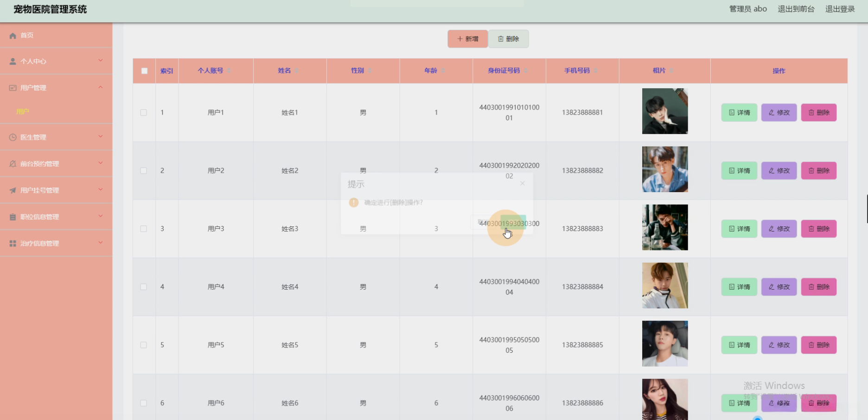Click the row 删除 button for 用户2

coord(819,171)
